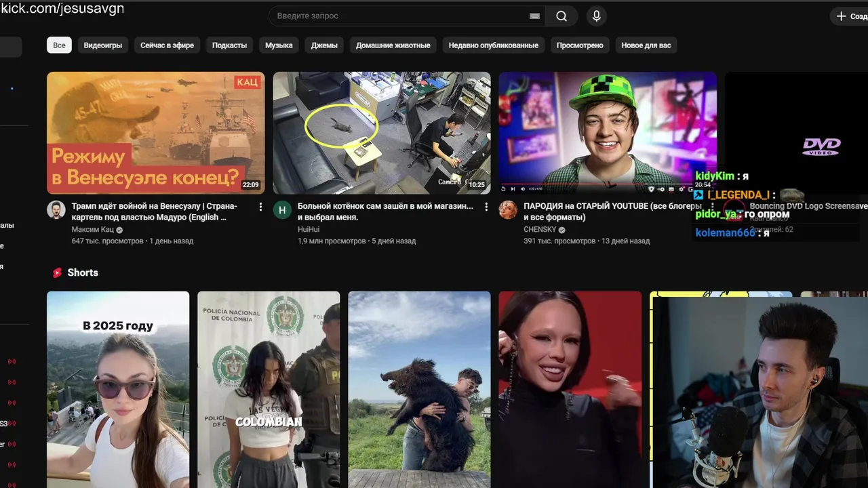Open the on-screen keyboard in search box
Image resolution: width=868 pixels, height=488 pixels.
coord(534,16)
